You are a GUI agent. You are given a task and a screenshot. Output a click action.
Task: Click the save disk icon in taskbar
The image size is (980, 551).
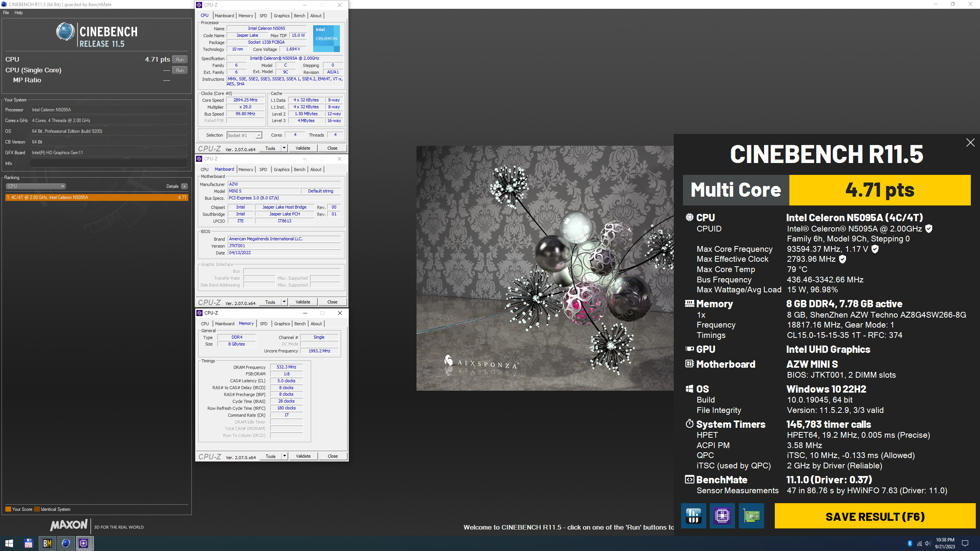tap(28, 543)
